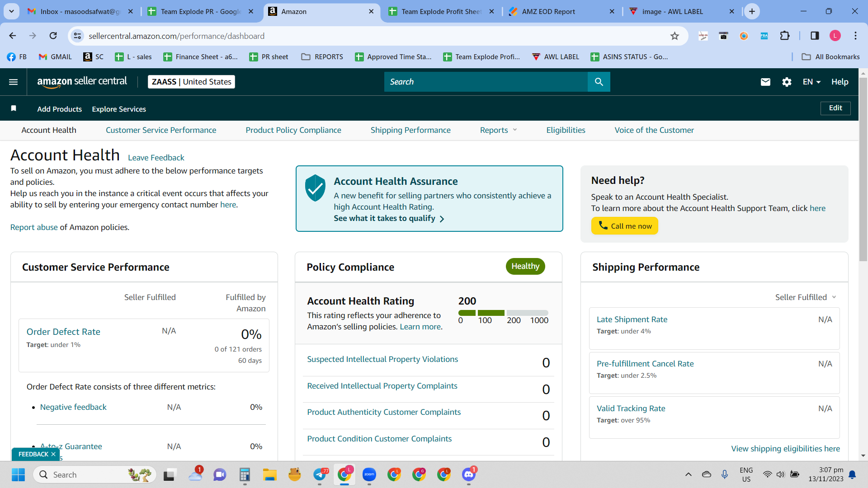Expand the Reports menu
Viewport: 868px width, 488px height.
tap(498, 130)
